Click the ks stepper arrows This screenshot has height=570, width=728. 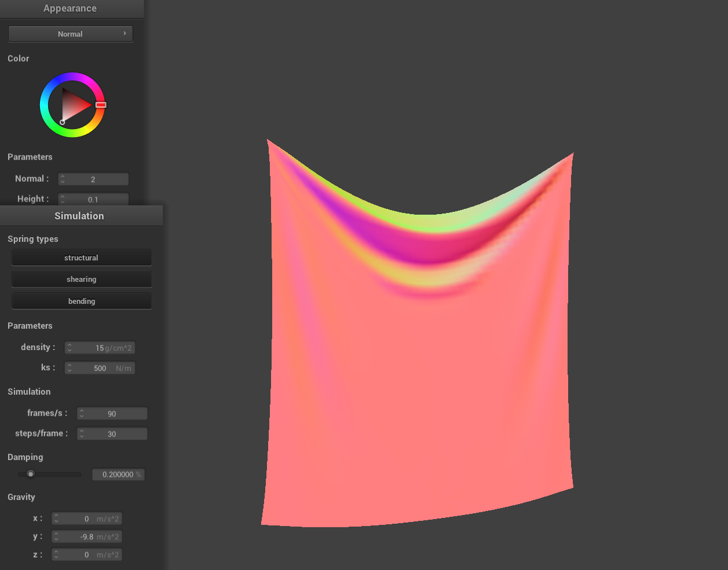69,368
